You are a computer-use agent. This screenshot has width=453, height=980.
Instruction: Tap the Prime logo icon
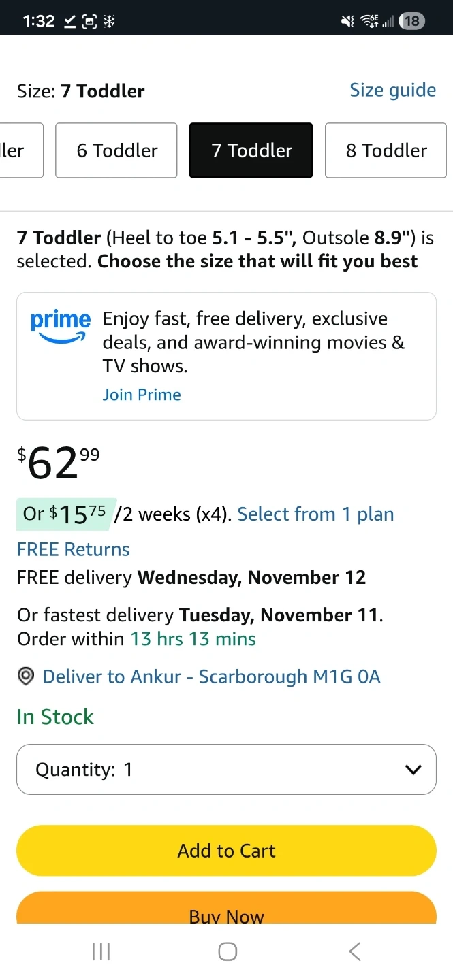point(60,326)
